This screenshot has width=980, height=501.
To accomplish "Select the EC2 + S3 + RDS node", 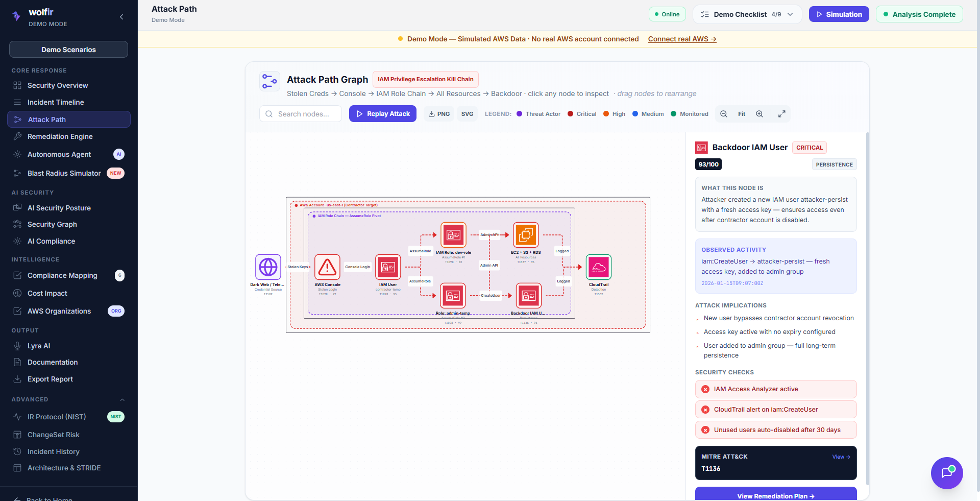I will pos(526,235).
